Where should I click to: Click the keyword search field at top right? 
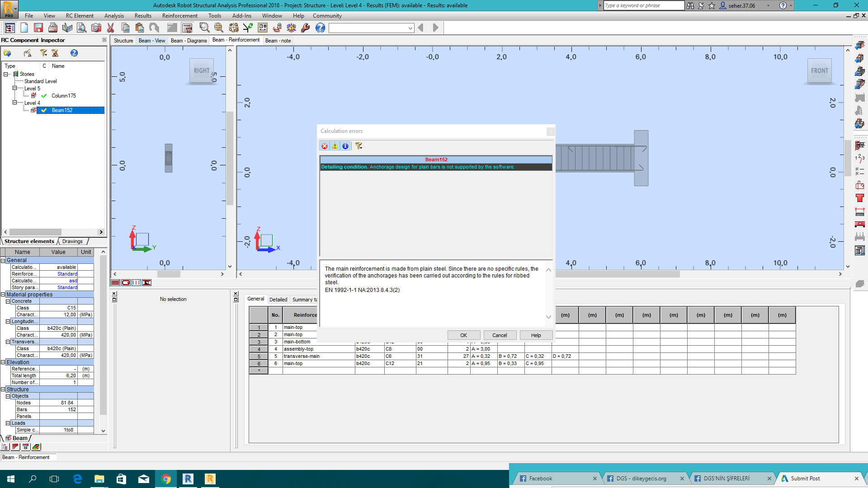point(642,5)
